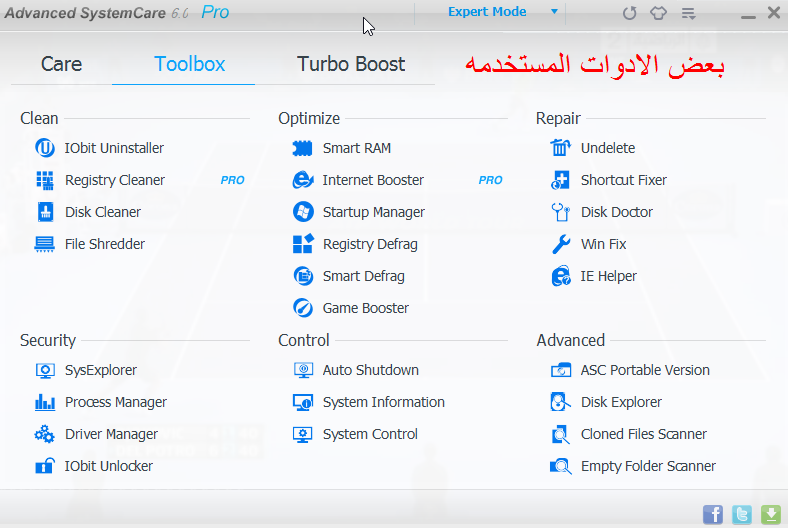Click the File Shredder label
Image resolution: width=788 pixels, height=528 pixels.
click(105, 244)
